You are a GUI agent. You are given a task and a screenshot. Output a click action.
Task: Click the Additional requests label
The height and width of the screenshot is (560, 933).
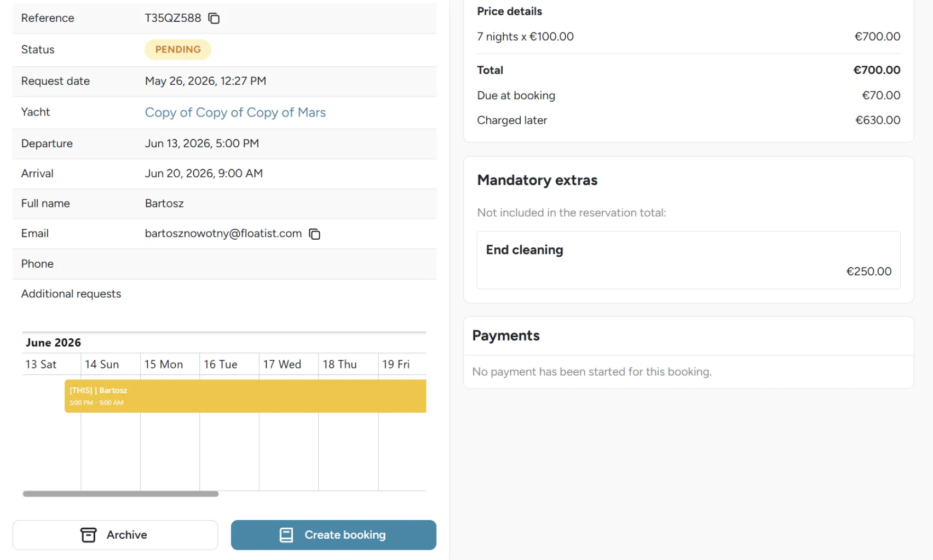point(71,294)
